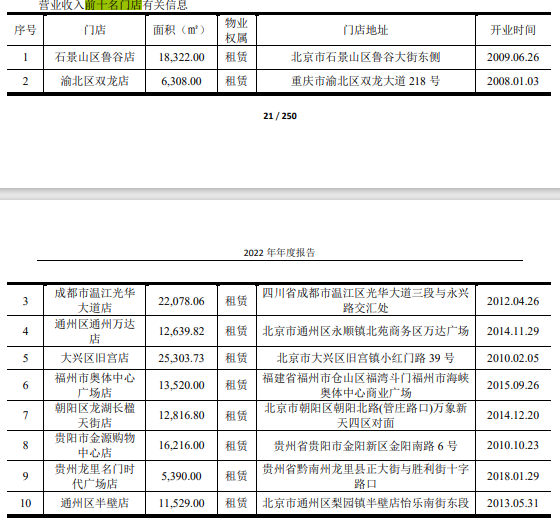
Task: Click the address 北京市石景山区鲁谷大街东侧
Action: click(366, 57)
